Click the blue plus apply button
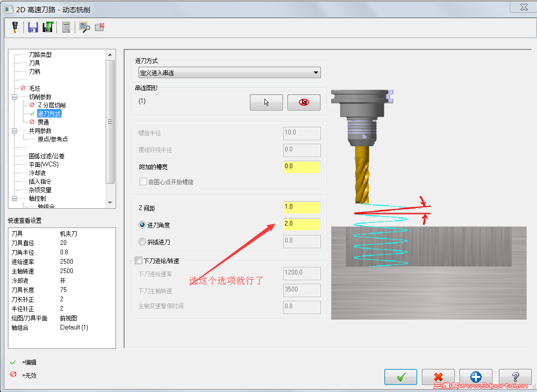 [476, 377]
